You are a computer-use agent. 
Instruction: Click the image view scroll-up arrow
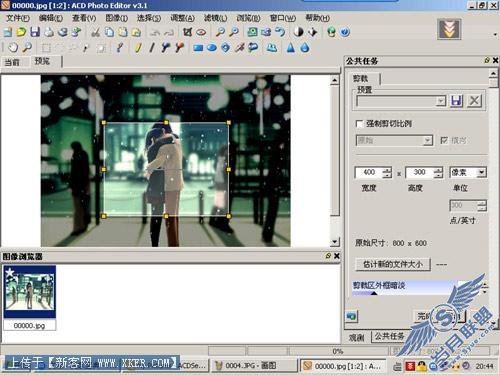point(335,80)
